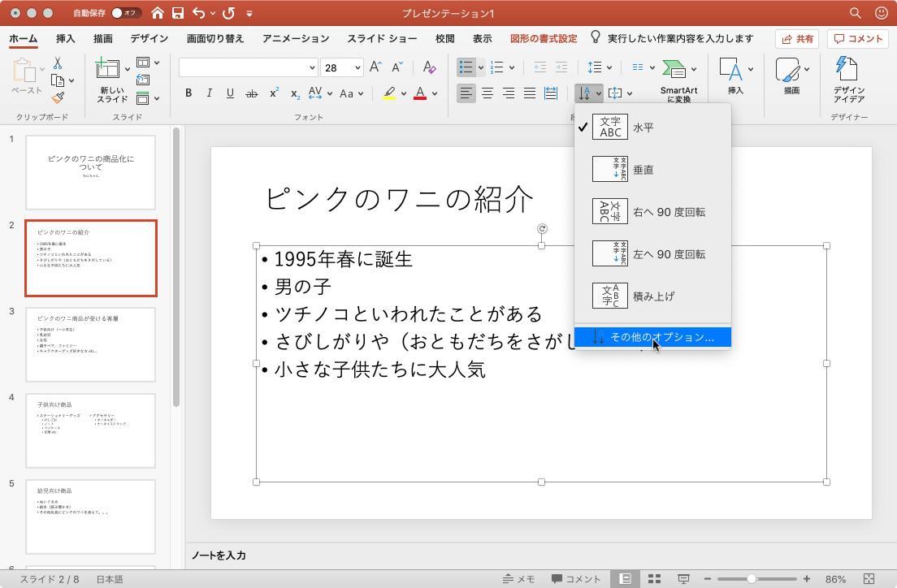Open the font size dropdown
Viewport: 897px width, 588px height.
click(357, 68)
